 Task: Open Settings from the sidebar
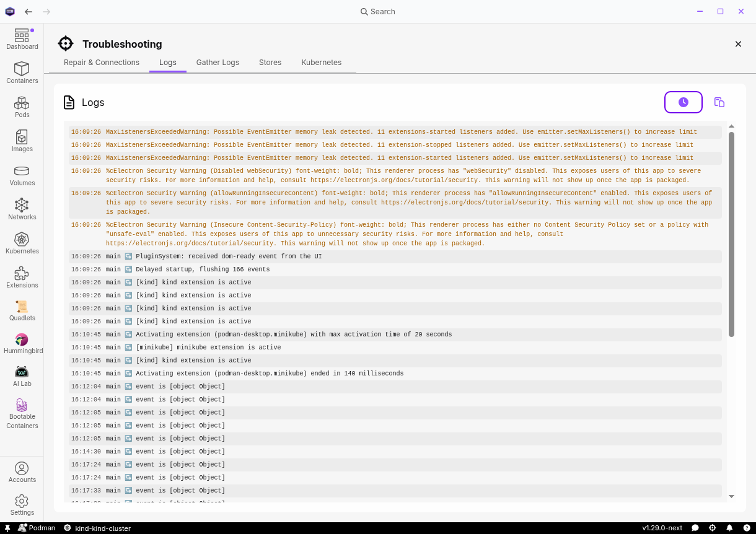[x=22, y=505]
